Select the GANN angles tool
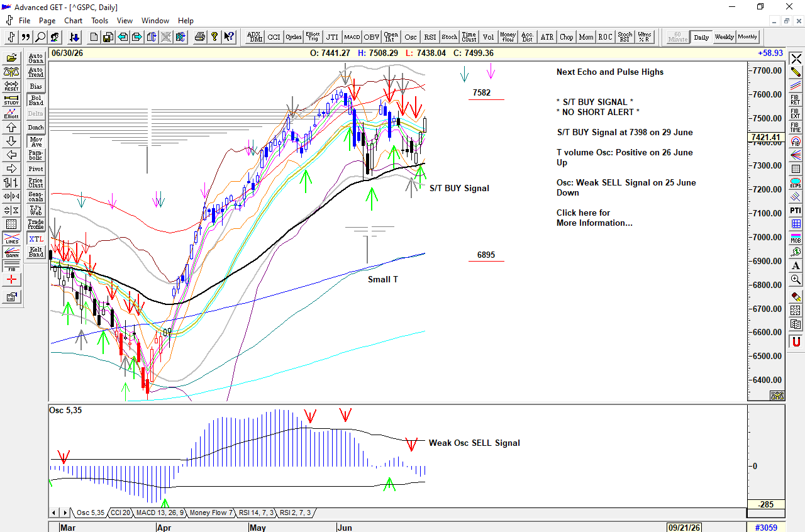 [11, 253]
